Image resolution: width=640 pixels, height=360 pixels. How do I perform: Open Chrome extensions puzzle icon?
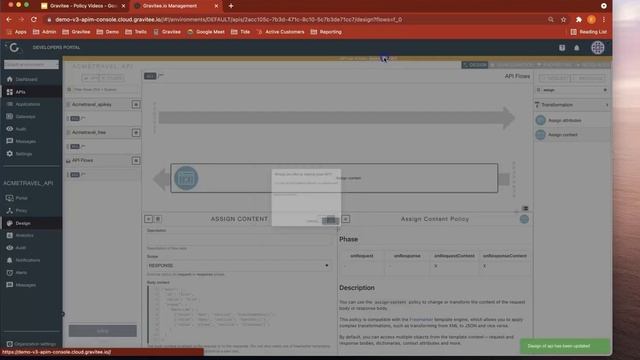[579, 20]
